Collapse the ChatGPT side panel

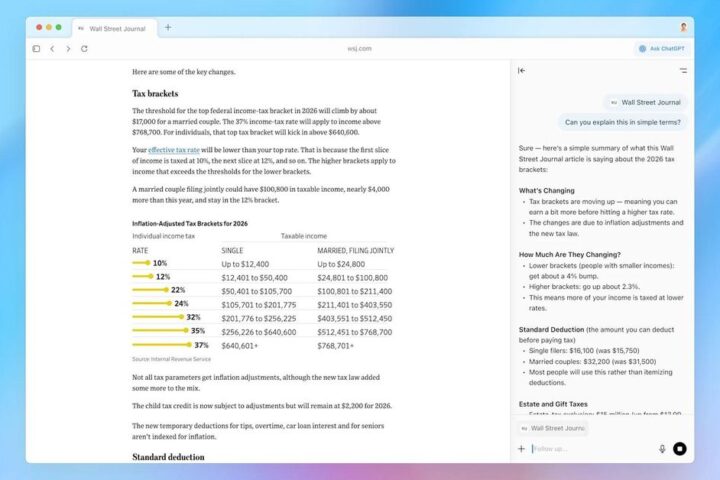point(521,71)
